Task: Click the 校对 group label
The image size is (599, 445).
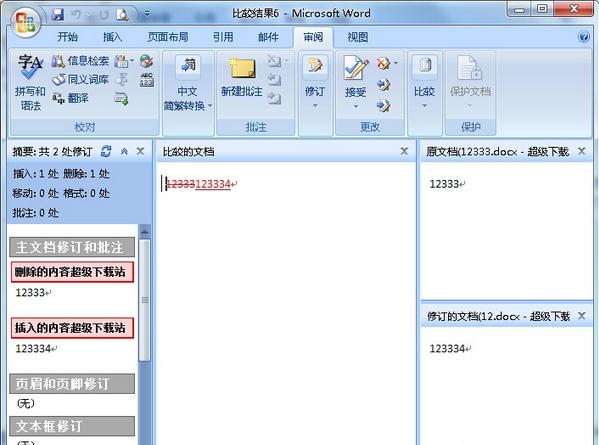Action: coord(84,127)
